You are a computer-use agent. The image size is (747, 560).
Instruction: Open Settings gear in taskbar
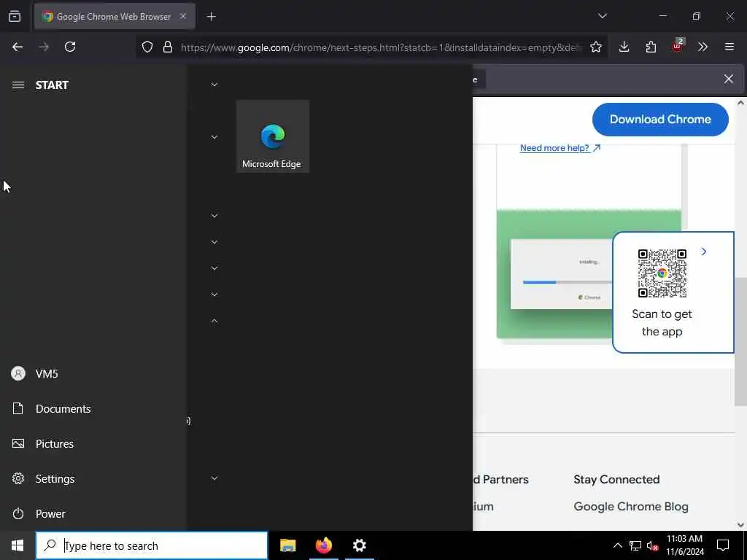click(359, 545)
